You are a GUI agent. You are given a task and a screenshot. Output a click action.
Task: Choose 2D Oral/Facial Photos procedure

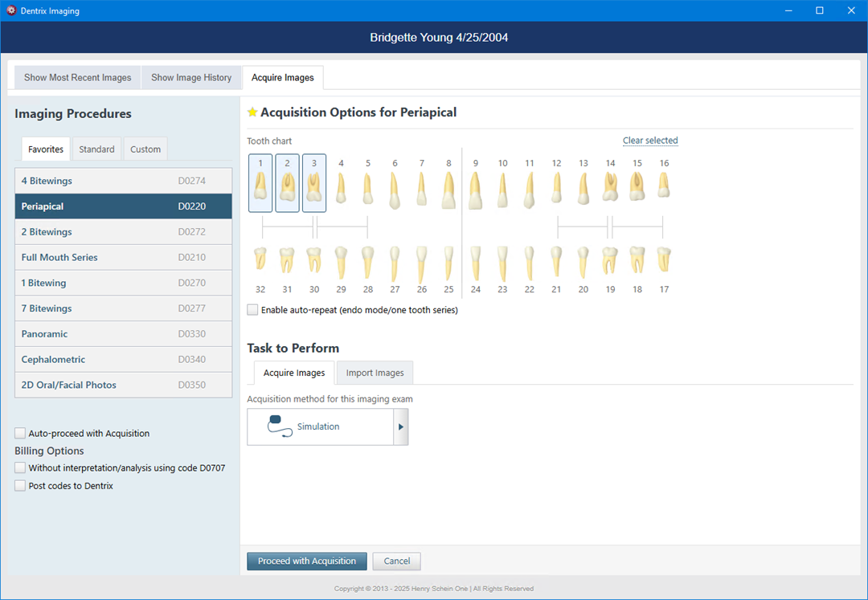[x=124, y=384]
